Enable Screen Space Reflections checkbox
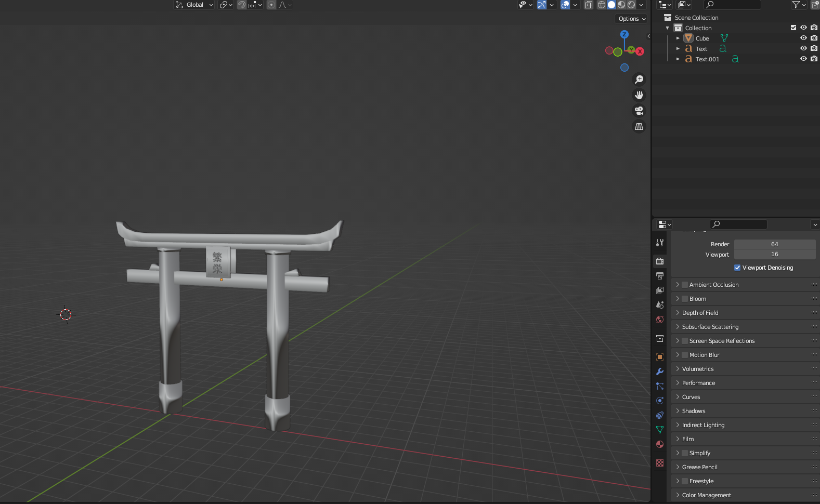 (x=685, y=341)
